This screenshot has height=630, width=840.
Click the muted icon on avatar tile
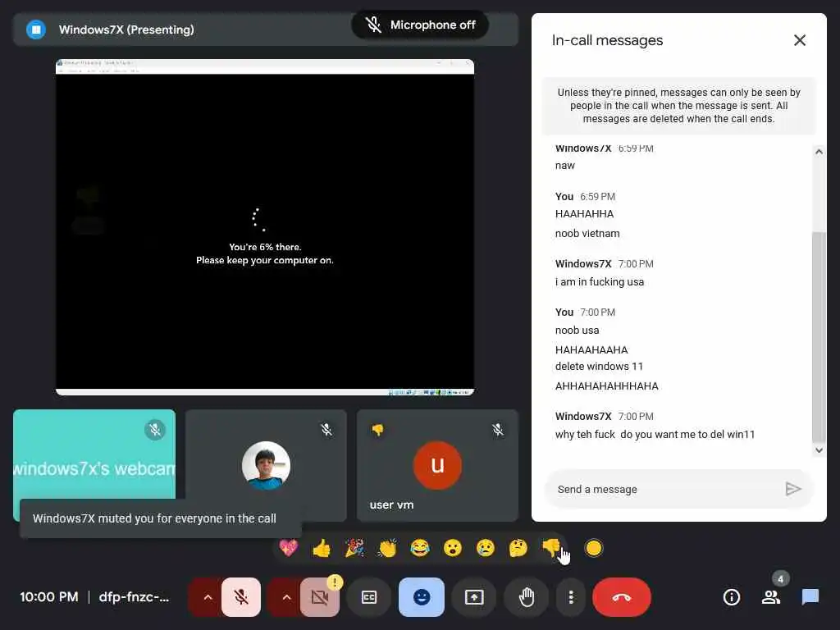pos(326,430)
